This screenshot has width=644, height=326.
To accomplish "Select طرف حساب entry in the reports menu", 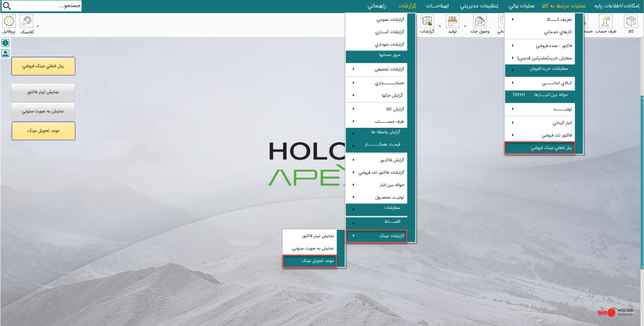I will pyautogui.click(x=376, y=121).
